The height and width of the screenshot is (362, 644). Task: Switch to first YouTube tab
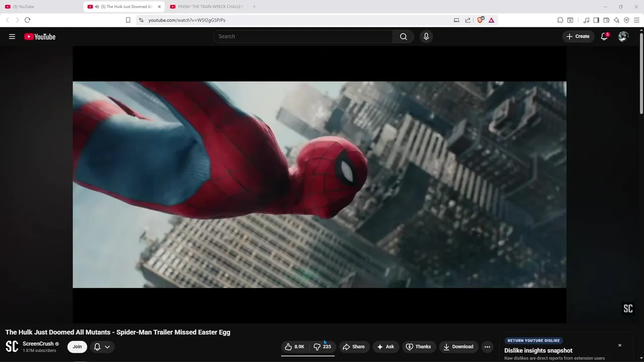pos(41,7)
